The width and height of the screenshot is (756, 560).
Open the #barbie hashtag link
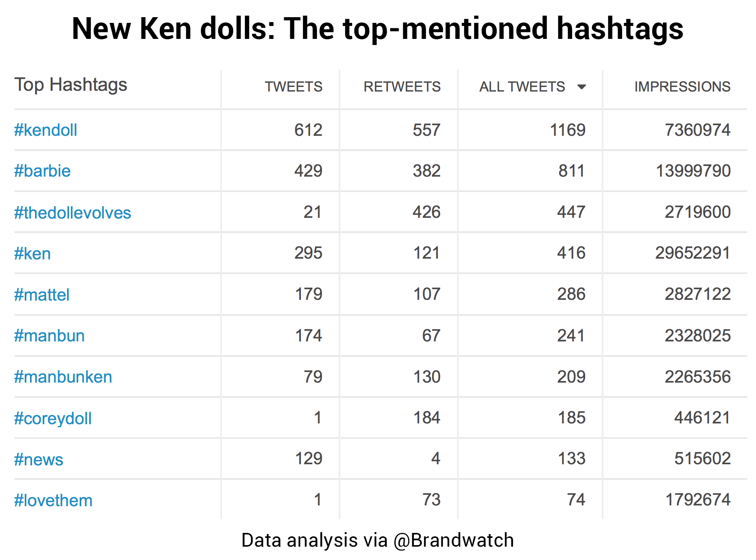point(42,171)
